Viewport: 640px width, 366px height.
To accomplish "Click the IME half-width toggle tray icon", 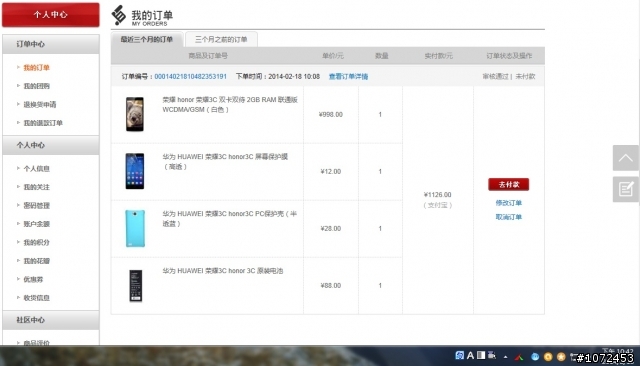I will [481, 355].
